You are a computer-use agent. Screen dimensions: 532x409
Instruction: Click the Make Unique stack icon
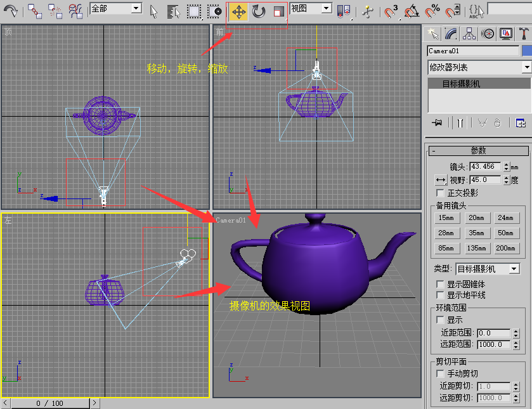(482, 122)
